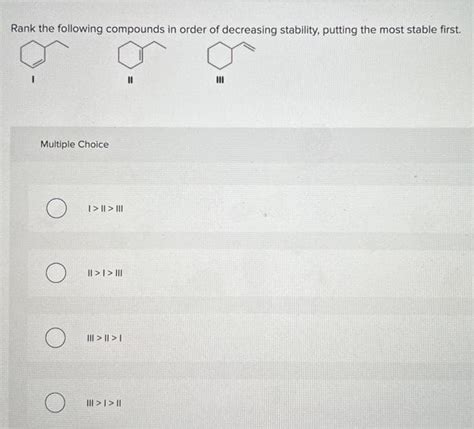Image resolution: width=474 pixels, height=429 pixels.
Task: Click the II > I > III answer text
Action: pyautogui.click(x=105, y=273)
